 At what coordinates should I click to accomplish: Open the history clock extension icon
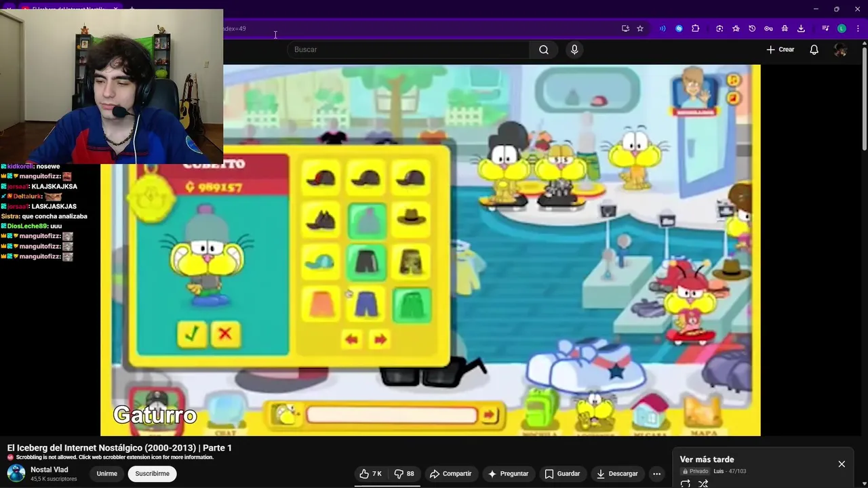[x=752, y=28]
